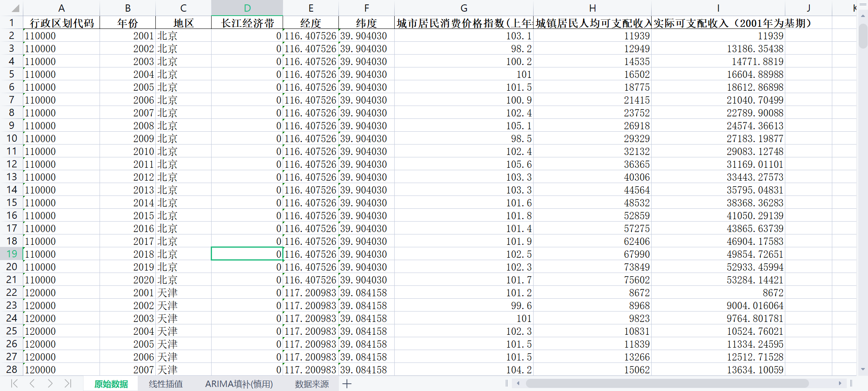
Task: Select income cell 62406
Action: [x=592, y=241]
